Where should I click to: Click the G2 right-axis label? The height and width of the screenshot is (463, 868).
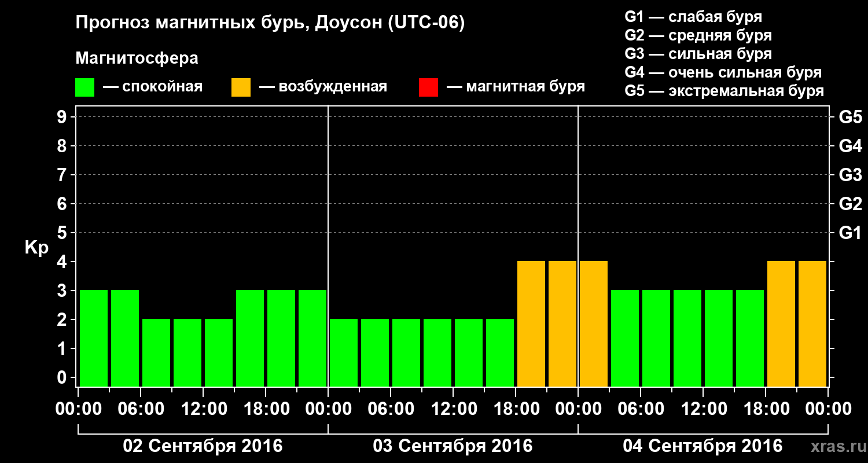tap(850, 204)
